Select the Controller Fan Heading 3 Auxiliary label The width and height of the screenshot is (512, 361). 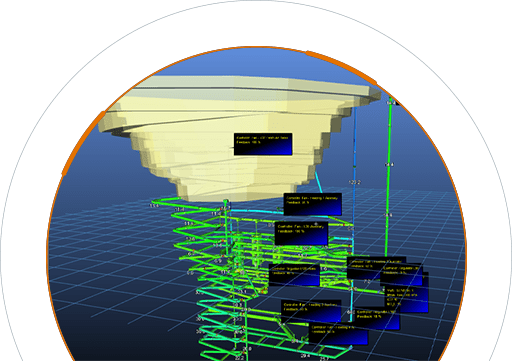coord(311,311)
